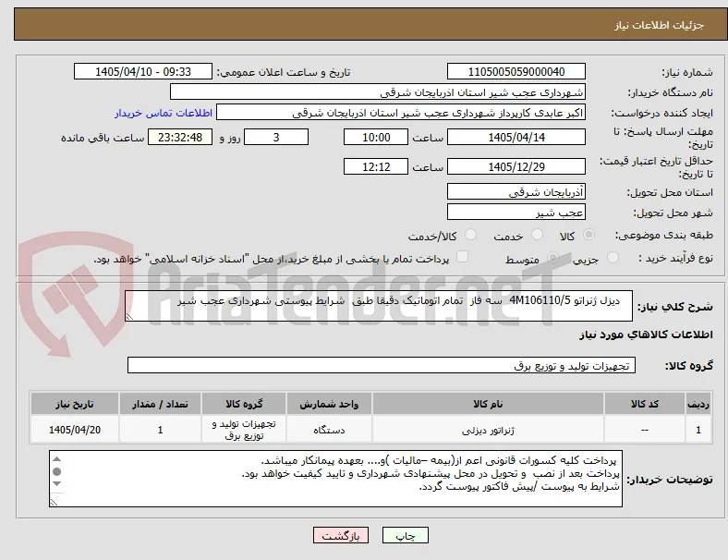Click the گروه کالا table column header

pyautogui.click(x=244, y=404)
